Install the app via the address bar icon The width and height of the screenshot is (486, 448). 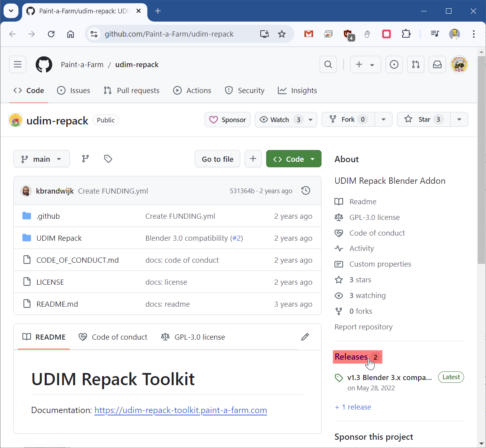pos(265,34)
